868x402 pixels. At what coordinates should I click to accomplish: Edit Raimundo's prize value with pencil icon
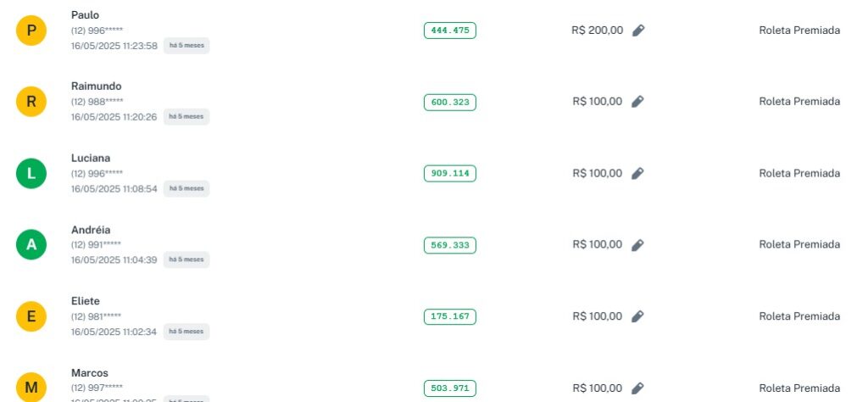tap(638, 102)
